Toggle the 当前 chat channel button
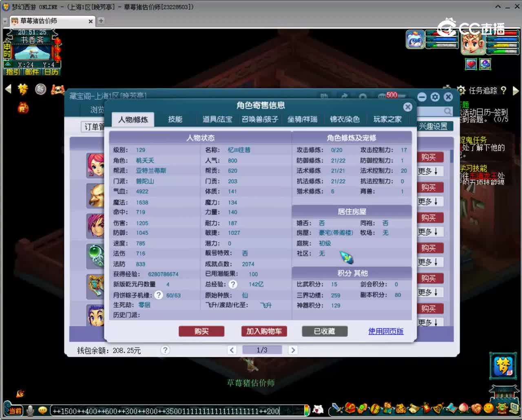Image resolution: width=522 pixels, height=420 pixels. coord(15,410)
